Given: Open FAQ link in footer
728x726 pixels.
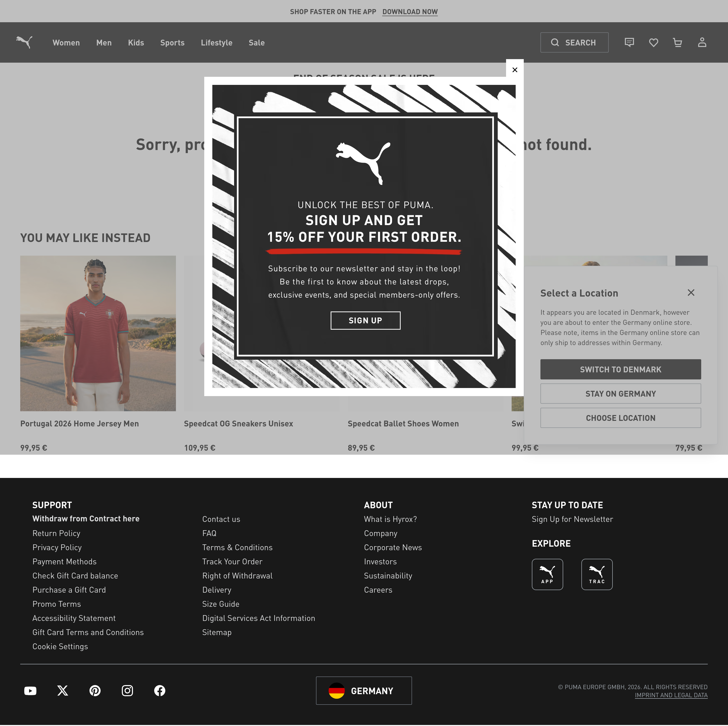Looking at the screenshot, I should [x=210, y=533].
